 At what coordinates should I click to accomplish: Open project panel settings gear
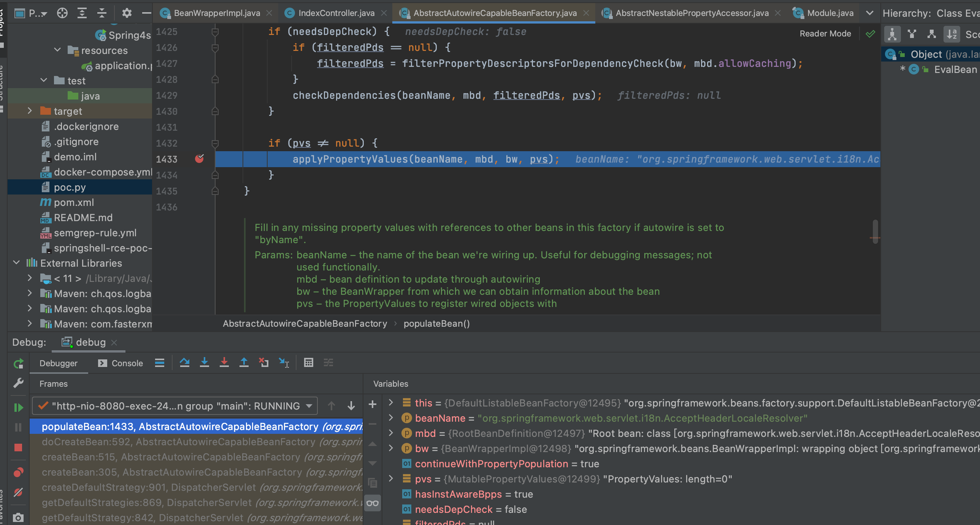pos(127,13)
